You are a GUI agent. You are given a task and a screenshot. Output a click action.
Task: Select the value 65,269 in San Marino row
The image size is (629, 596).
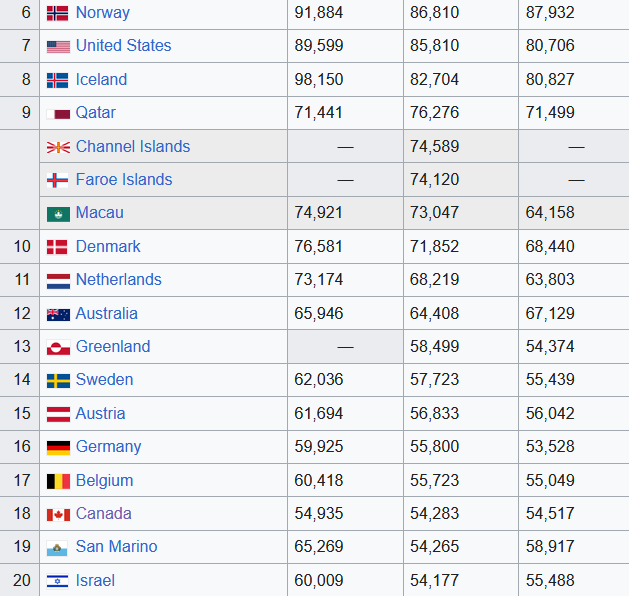point(319,546)
